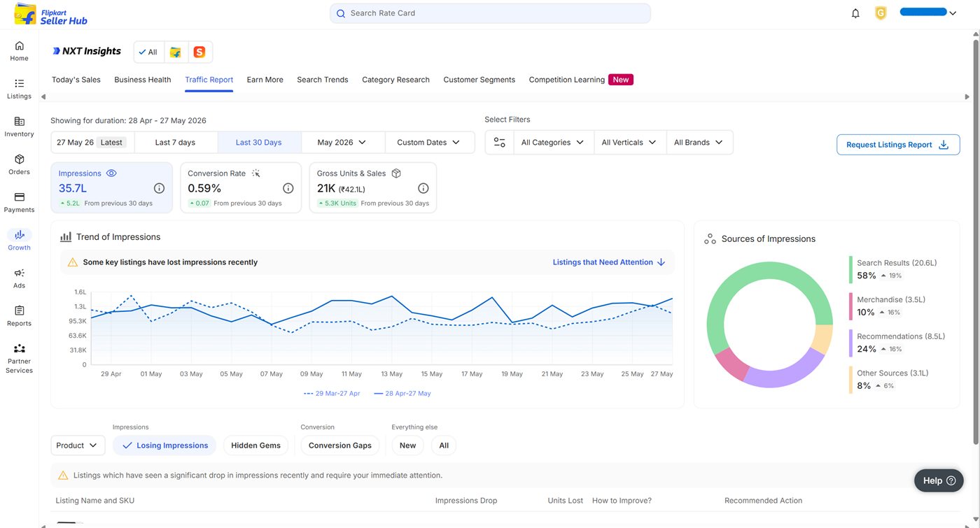Click in the Search Rate Card field

[x=490, y=13]
